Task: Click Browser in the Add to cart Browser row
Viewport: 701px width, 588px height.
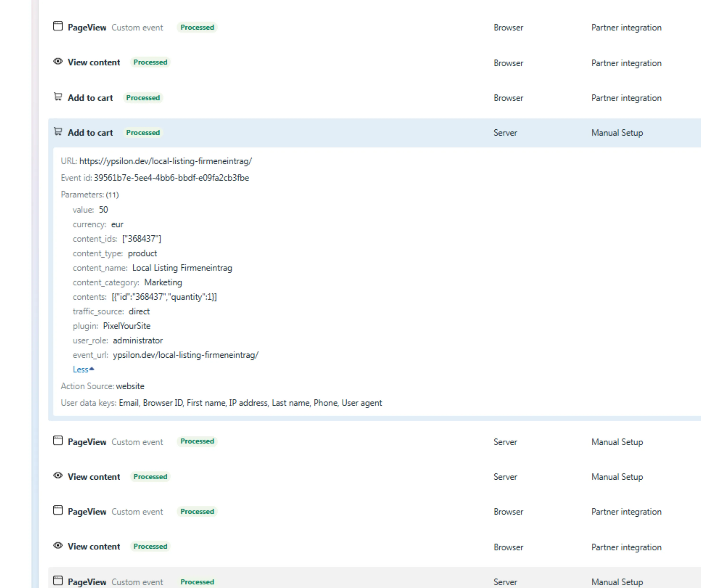Action: [508, 98]
